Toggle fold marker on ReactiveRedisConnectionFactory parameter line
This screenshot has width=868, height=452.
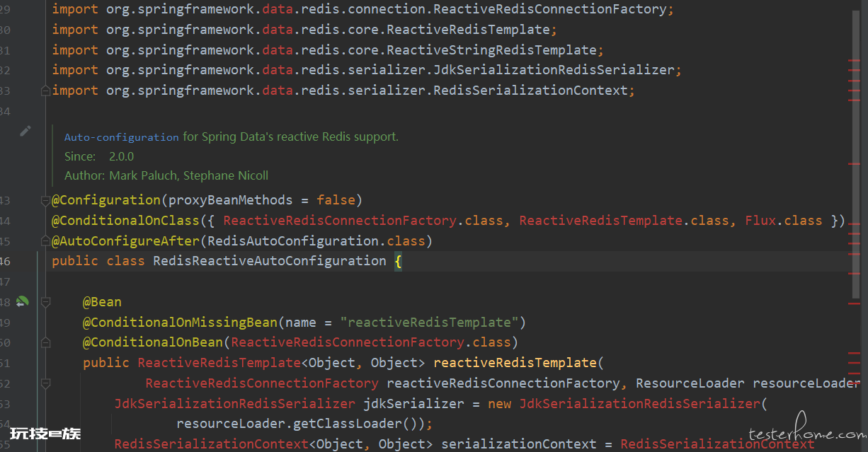(45, 383)
